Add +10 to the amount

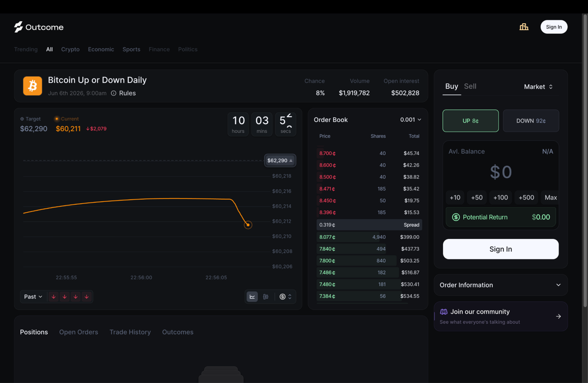click(455, 198)
